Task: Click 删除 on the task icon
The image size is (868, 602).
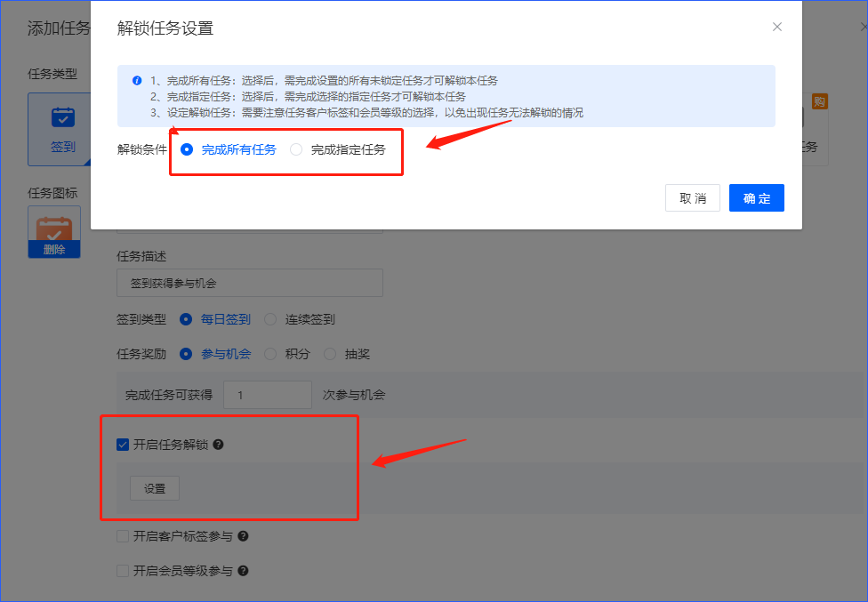Action: (x=54, y=250)
